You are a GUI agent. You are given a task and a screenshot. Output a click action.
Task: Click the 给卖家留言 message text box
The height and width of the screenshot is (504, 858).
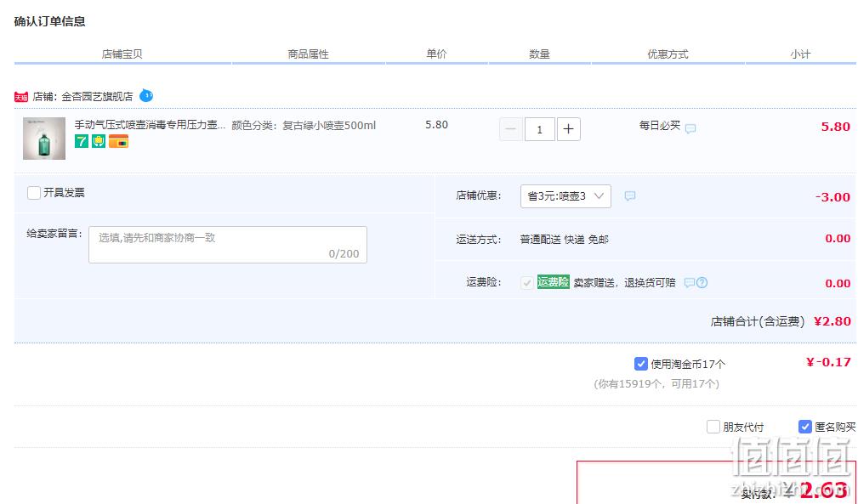click(228, 245)
